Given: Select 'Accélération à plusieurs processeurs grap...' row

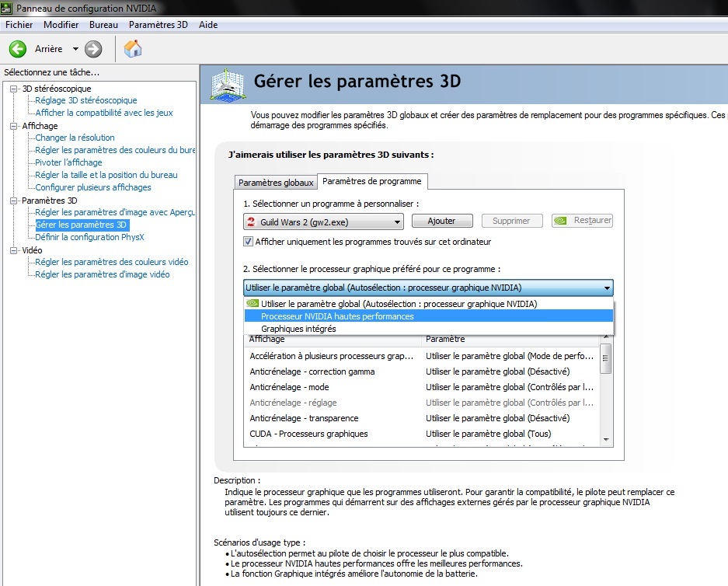Looking at the screenshot, I should click(x=422, y=356).
